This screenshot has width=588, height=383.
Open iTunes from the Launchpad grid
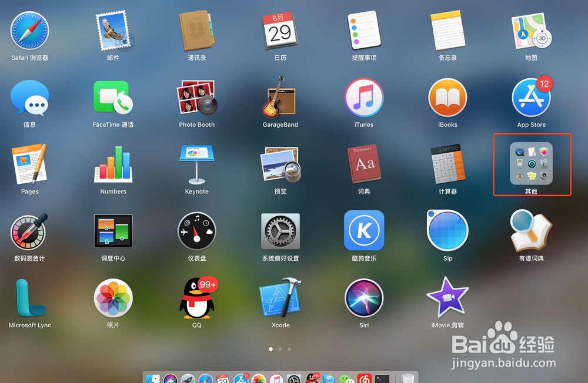point(364,98)
